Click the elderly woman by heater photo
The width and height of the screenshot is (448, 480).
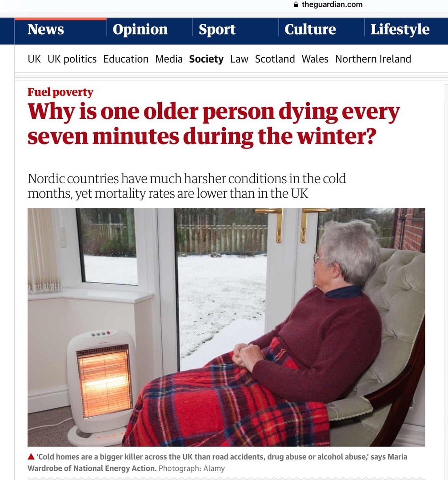[x=226, y=327]
